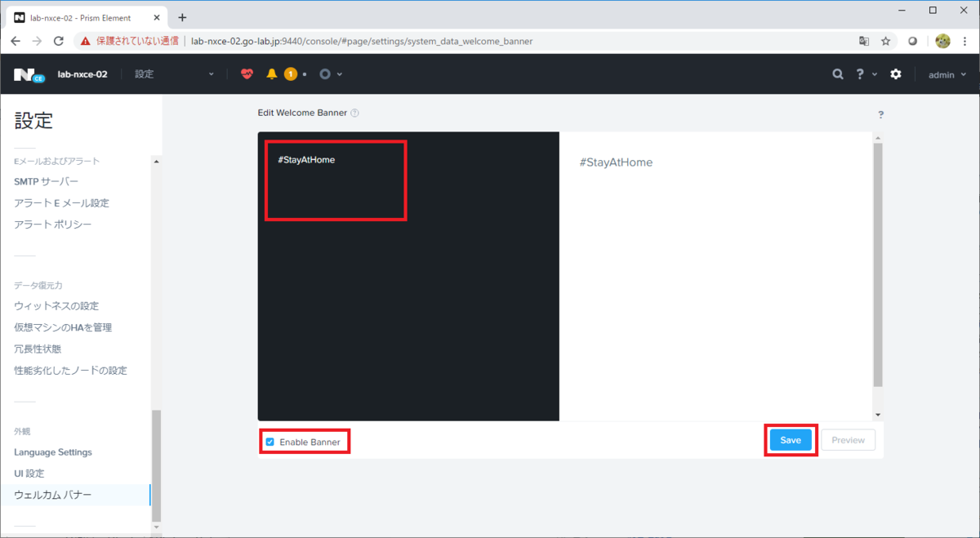Open the settings gear icon
Viewport: 980px width, 538px height.
896,74
